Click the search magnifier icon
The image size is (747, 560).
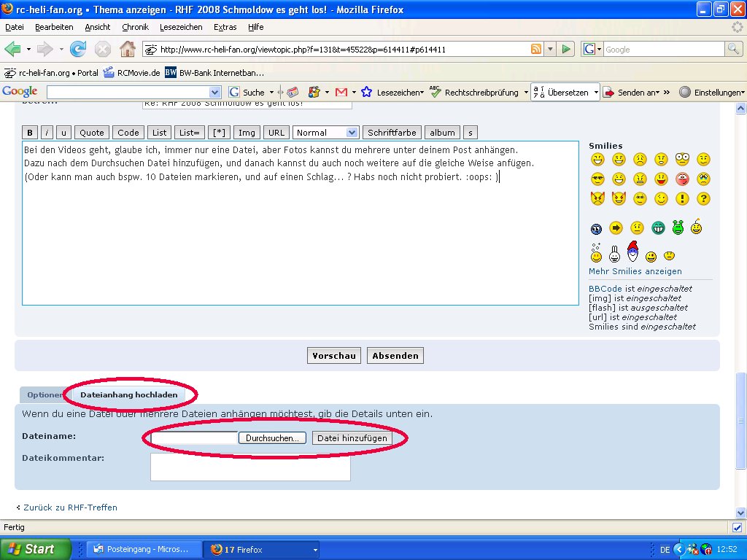(732, 49)
